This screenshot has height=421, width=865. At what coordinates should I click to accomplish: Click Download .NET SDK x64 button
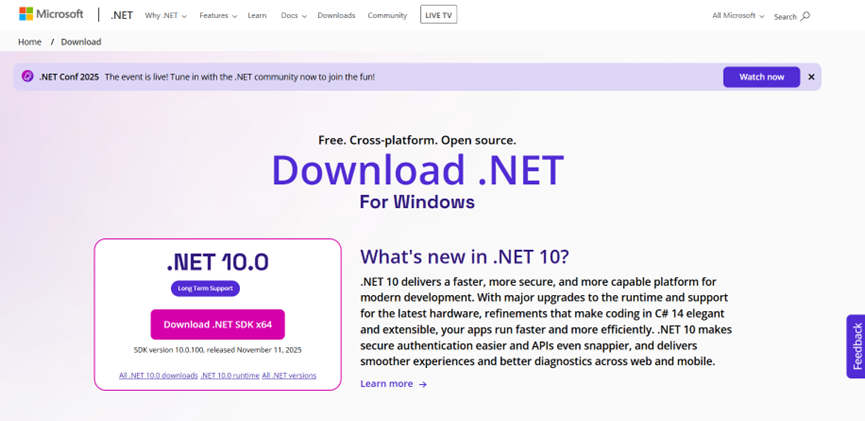(217, 324)
